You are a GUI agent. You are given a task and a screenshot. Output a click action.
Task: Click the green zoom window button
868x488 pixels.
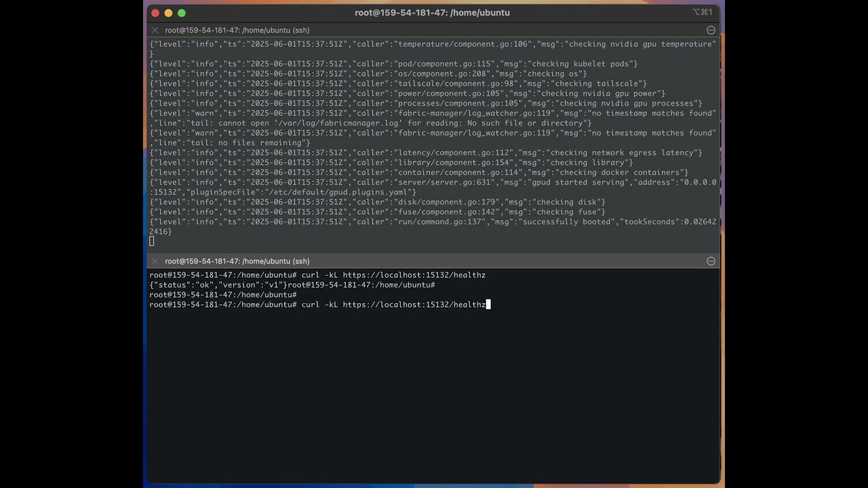click(181, 13)
